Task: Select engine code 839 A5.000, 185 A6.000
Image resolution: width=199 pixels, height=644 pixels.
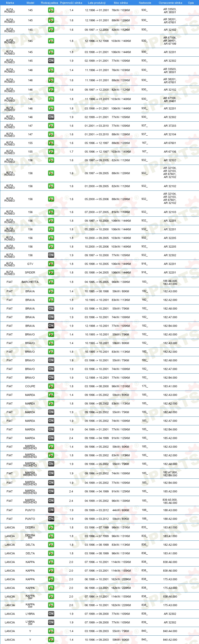Action: pos(170,501)
